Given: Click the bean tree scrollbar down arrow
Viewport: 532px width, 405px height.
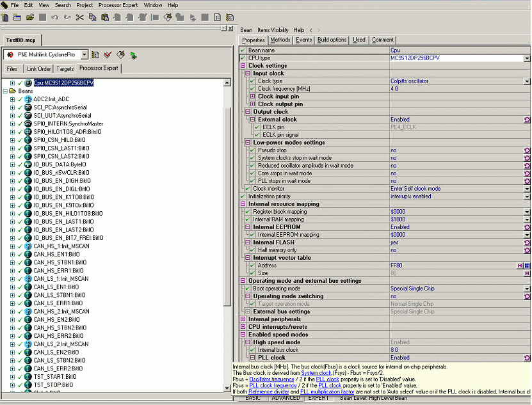Looking at the screenshot, I should click(227, 388).
